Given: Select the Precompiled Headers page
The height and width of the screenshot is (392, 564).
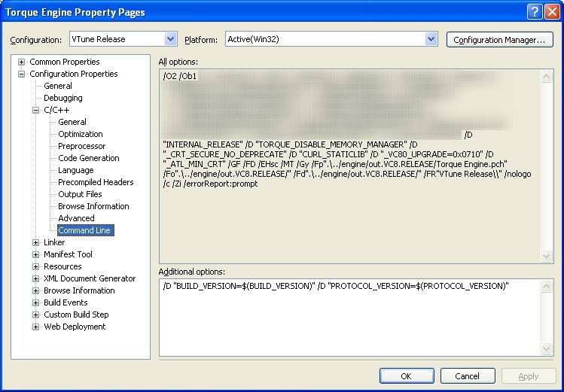Looking at the screenshot, I should click(x=96, y=182).
